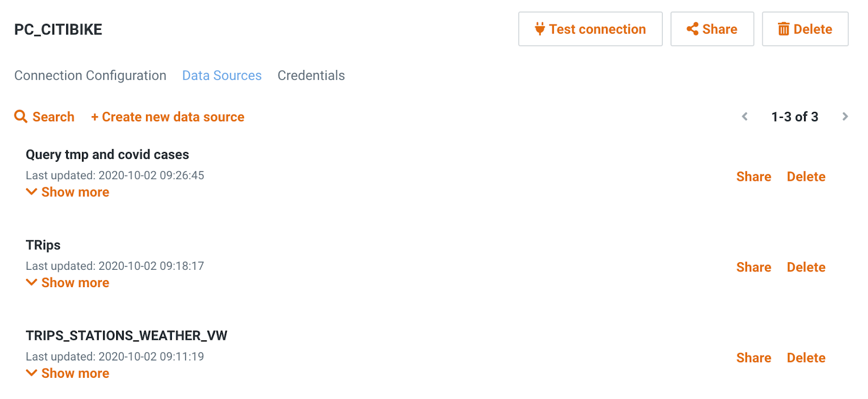Viewport: 868px width, 399px height.
Task: Share the TRips data source
Action: tap(754, 267)
